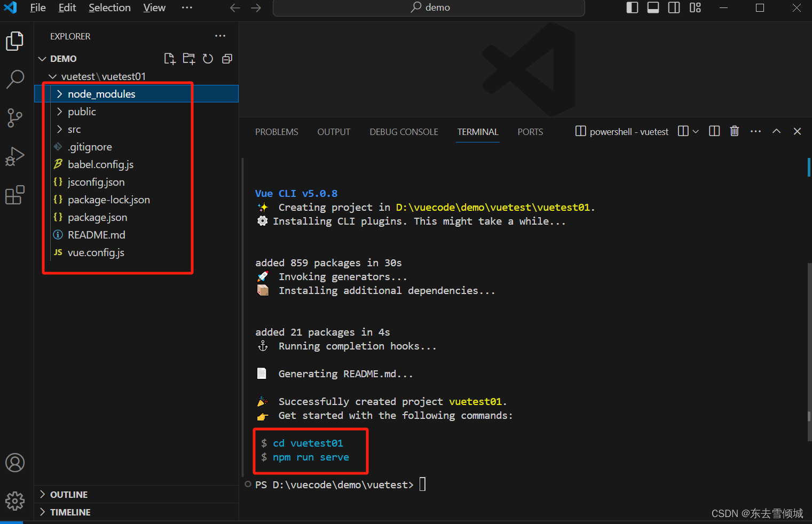The height and width of the screenshot is (524, 812).
Task: Collapse all folders in Explorer
Action: [x=227, y=59]
